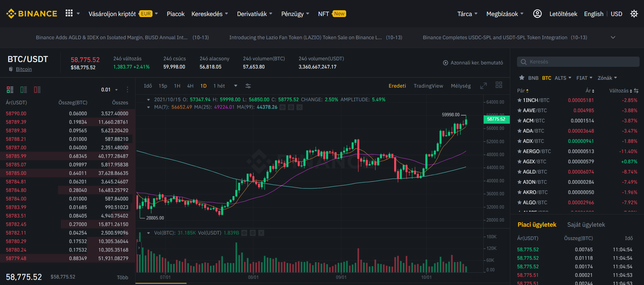Image resolution: width=644 pixels, height=285 pixels.
Task: Expand the announcements bar chevron
Action: click(x=613, y=37)
